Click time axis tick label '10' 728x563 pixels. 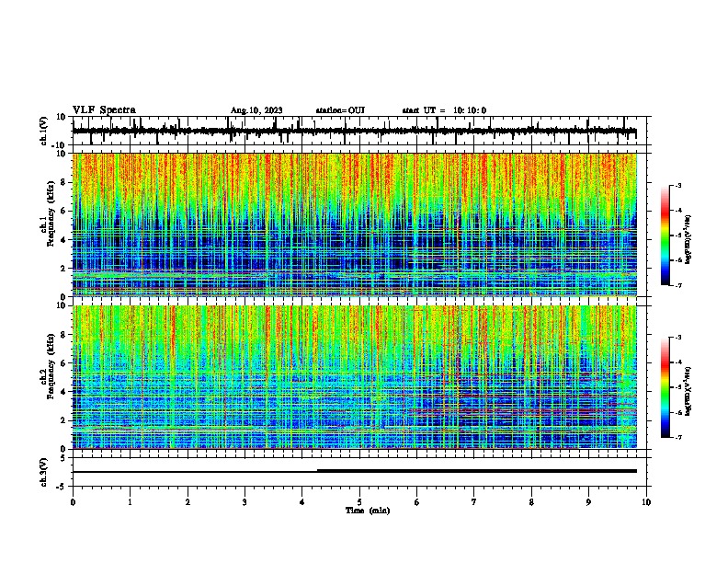tap(646, 502)
